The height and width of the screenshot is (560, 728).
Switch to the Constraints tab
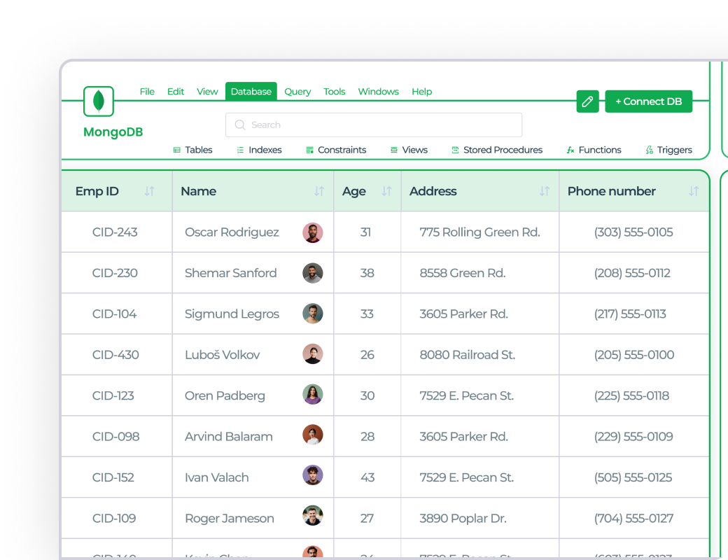click(336, 150)
